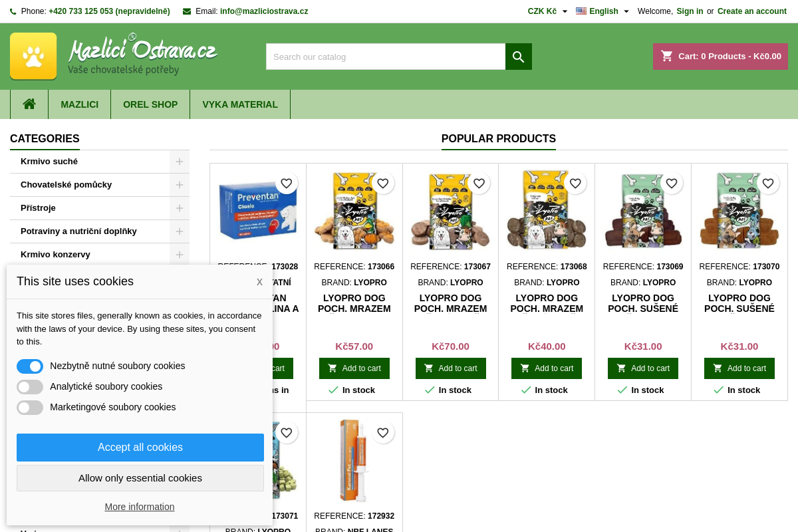Viewport: 798px width, 532px height.
Task: Add product 173069 to cart
Action: (x=643, y=368)
